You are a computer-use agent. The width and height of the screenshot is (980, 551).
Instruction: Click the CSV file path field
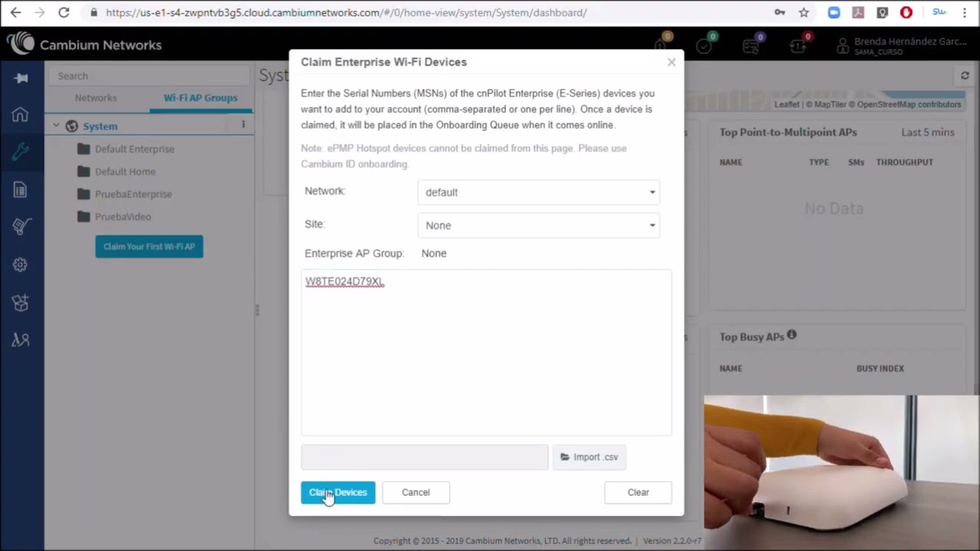[x=424, y=457]
